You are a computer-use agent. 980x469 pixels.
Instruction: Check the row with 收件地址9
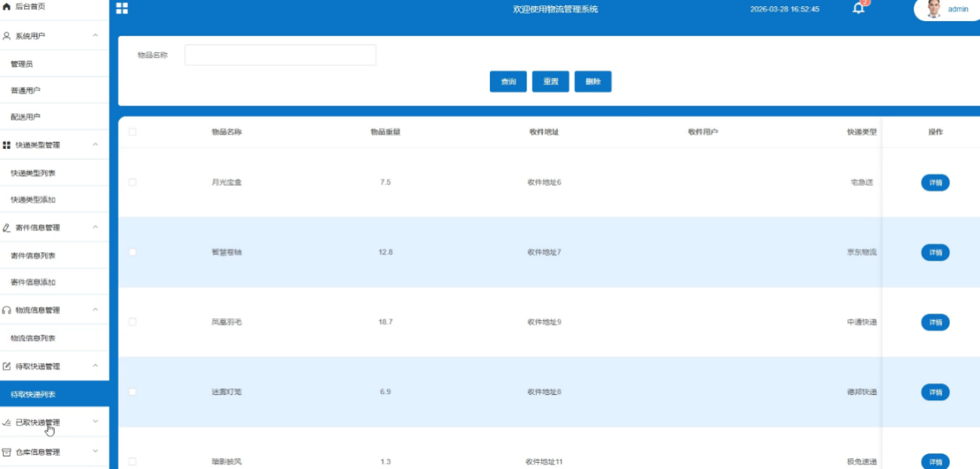coord(133,322)
